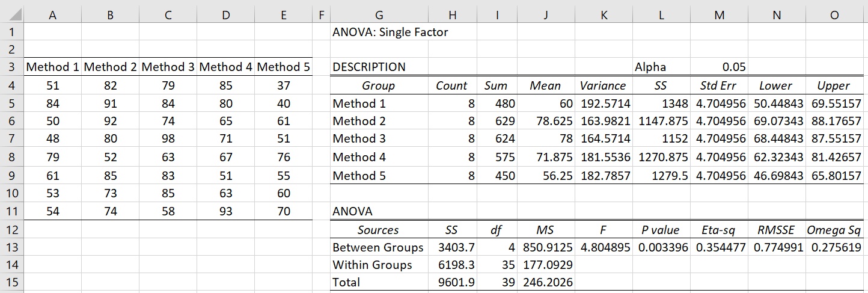The image size is (868, 293).
Task: Click the Method 1 header in column A
Action: (53, 67)
